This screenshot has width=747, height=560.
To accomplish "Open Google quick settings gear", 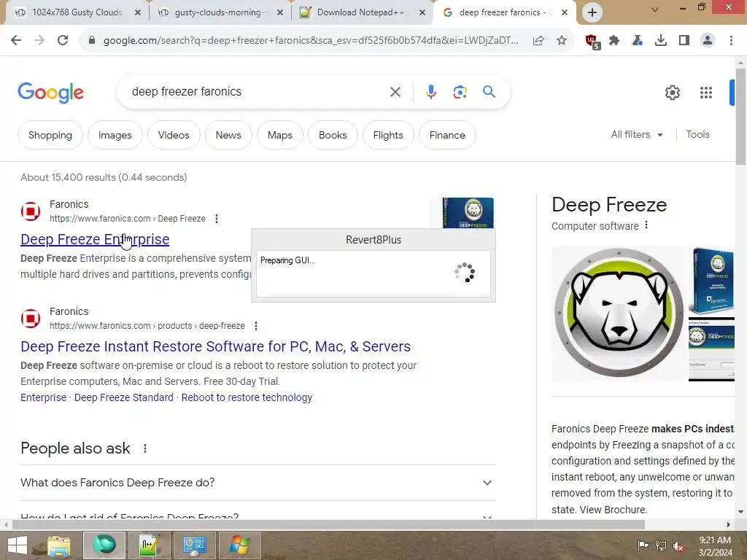I will click(x=672, y=93).
